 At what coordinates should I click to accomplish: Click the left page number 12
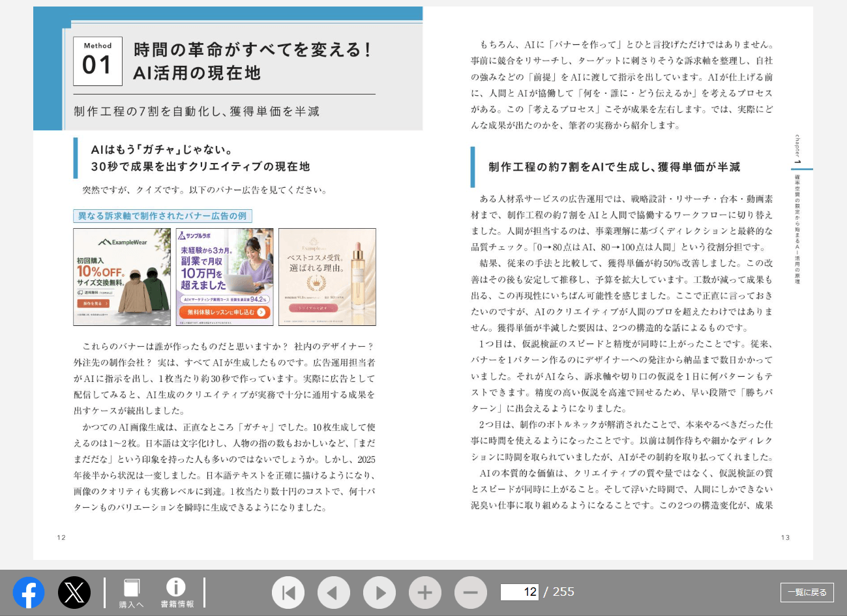click(x=61, y=538)
